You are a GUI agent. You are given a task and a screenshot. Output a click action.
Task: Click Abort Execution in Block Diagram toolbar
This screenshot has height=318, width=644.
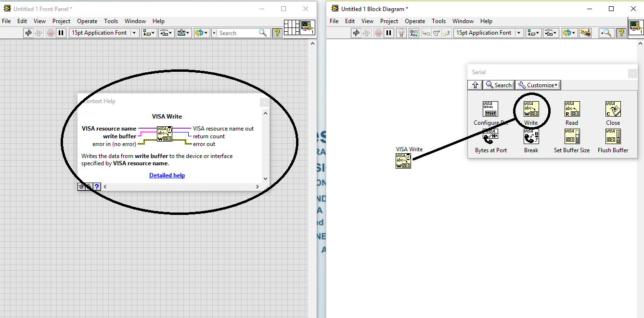(x=378, y=33)
